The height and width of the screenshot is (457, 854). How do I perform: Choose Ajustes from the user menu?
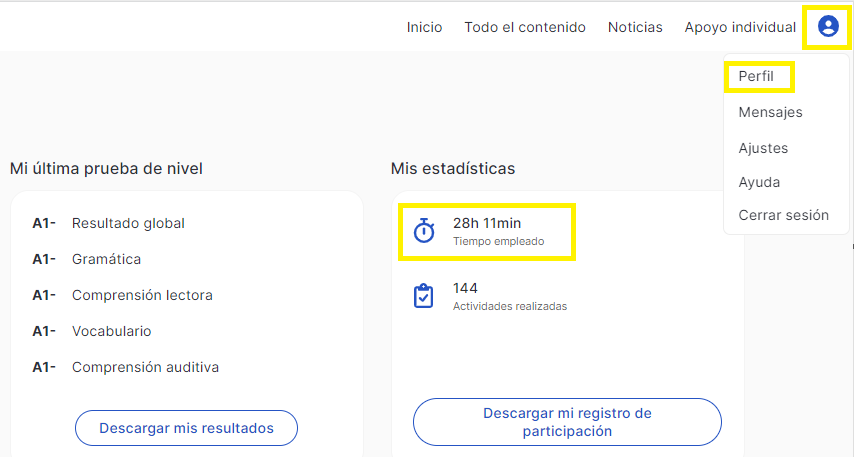[763, 148]
